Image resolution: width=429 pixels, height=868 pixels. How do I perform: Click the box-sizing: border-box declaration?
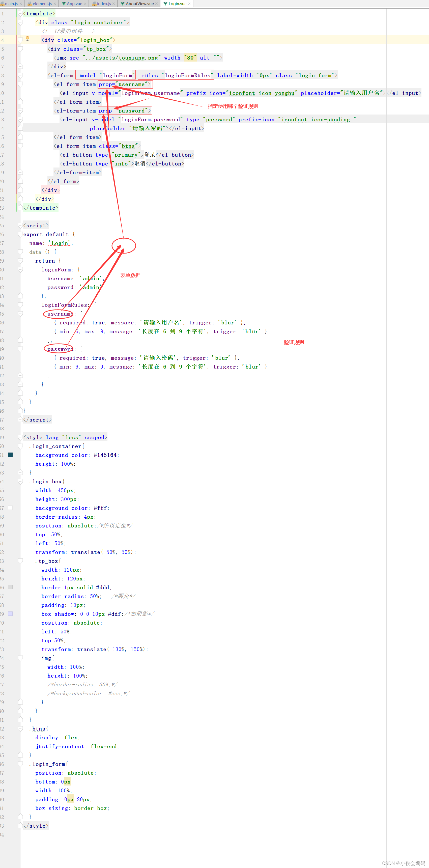click(x=72, y=808)
